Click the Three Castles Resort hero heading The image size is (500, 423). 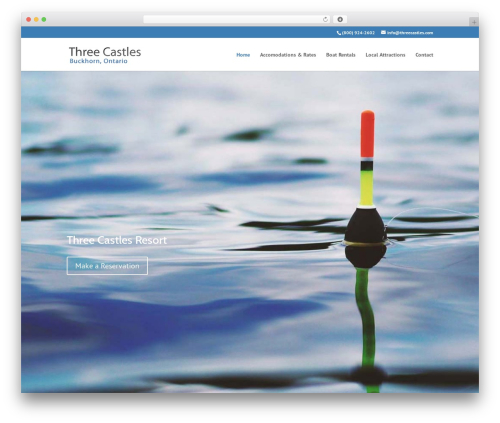coord(117,240)
